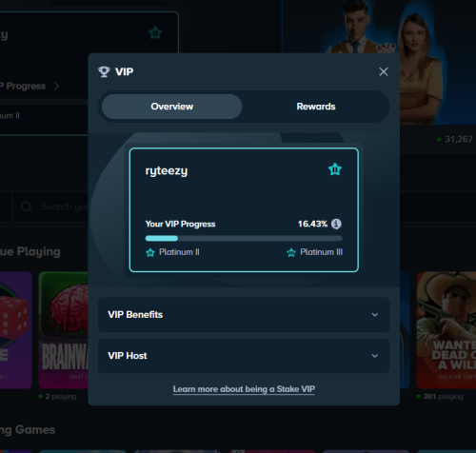Click the VIP progress bar
This screenshot has width=476, height=453.
pyautogui.click(x=244, y=238)
